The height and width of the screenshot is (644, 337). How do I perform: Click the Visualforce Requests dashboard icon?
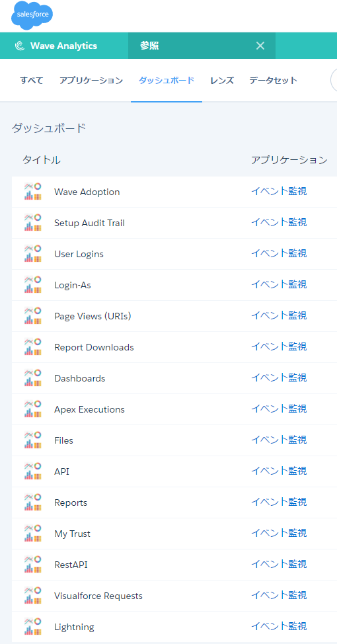(x=33, y=596)
